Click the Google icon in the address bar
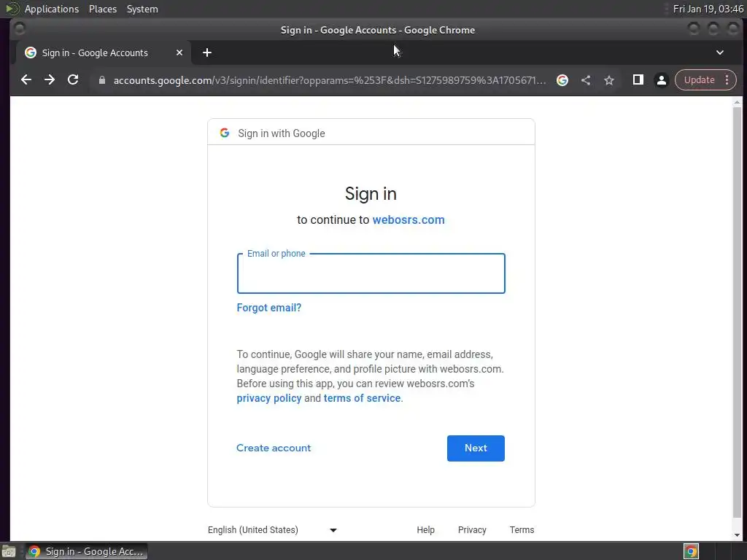Viewport: 747px width, 560px height. coord(562,80)
